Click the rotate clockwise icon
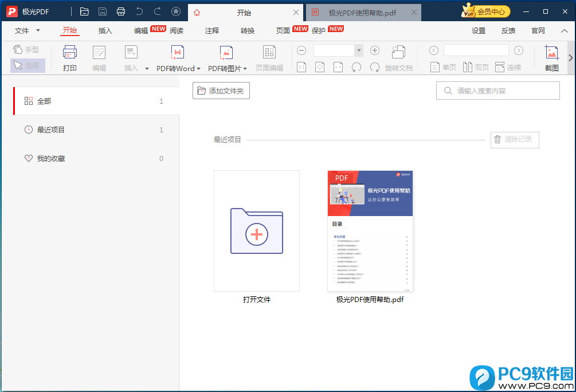Image resolution: width=576 pixels, height=392 pixels. coord(375,67)
